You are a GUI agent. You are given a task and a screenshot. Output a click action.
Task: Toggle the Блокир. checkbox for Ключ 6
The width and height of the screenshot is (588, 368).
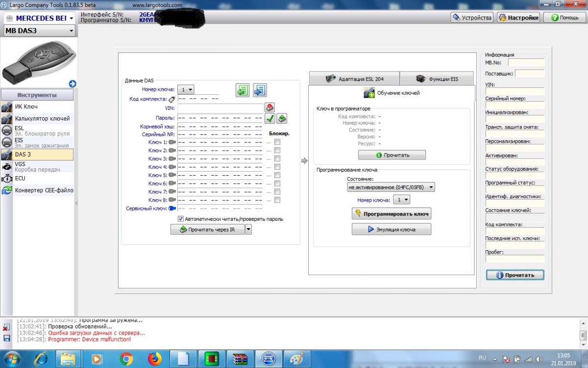click(x=277, y=184)
